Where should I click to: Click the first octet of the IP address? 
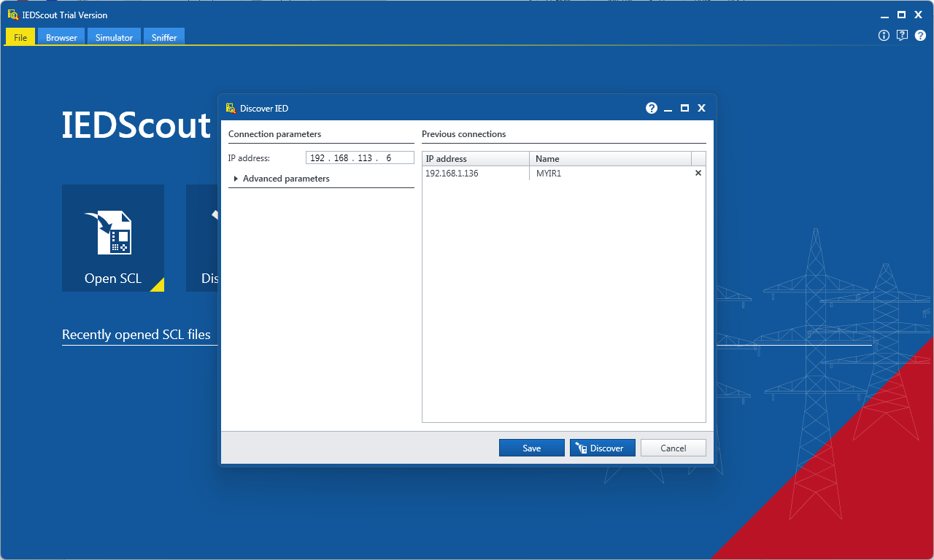pos(317,158)
